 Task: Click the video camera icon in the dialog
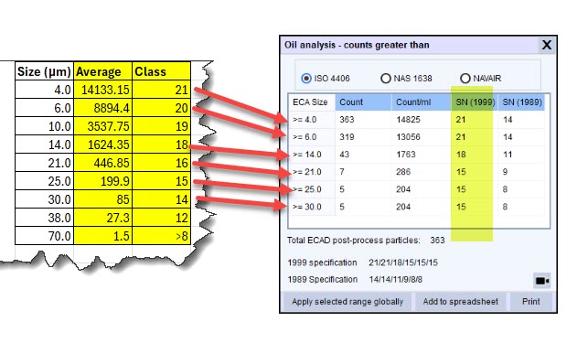[542, 281]
